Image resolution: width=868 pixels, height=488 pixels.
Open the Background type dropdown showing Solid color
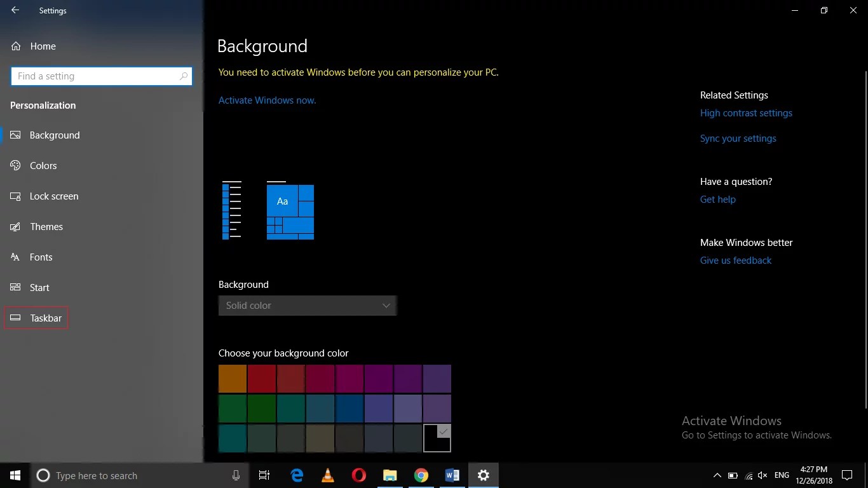pos(308,306)
